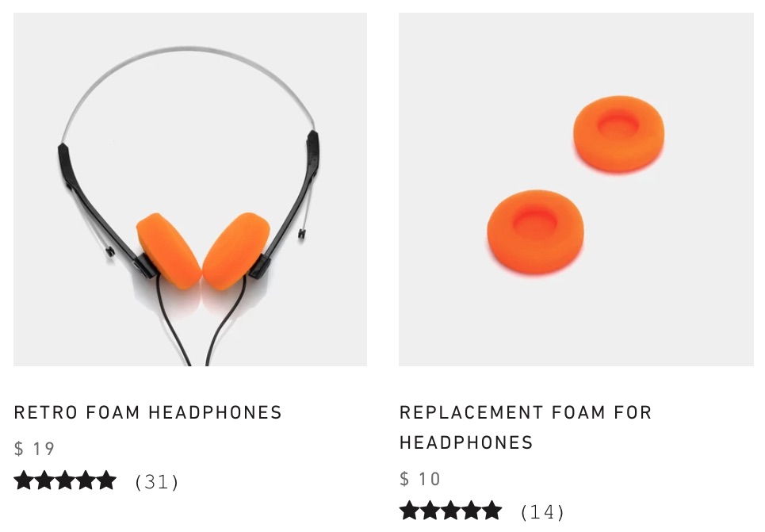Click first star under Replacement Foam rating

pyautogui.click(x=409, y=511)
